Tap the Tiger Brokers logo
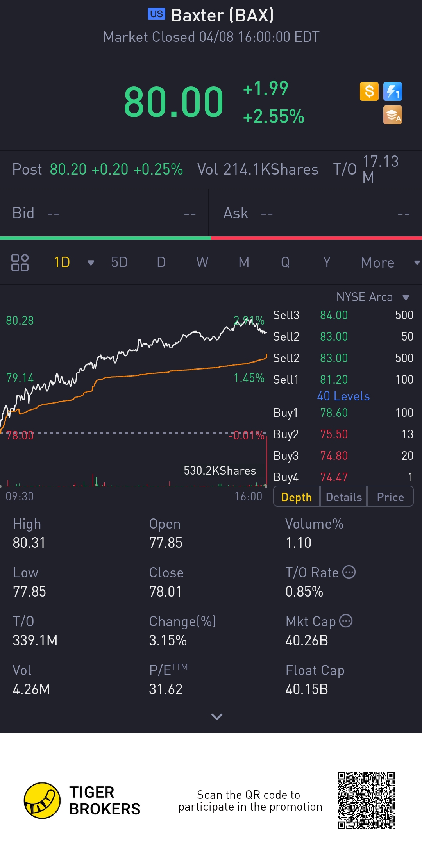The image size is (422, 868). click(x=82, y=800)
